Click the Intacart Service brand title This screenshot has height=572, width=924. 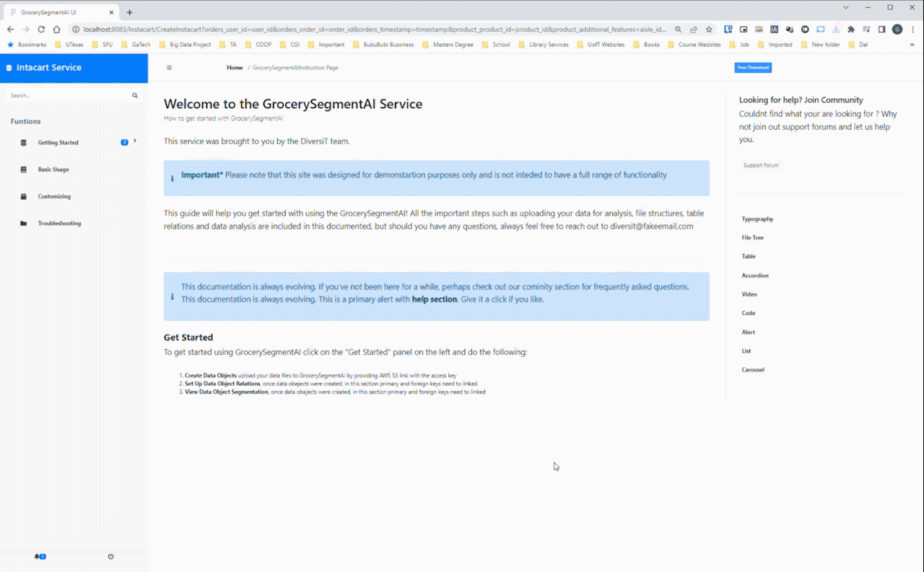coord(49,68)
